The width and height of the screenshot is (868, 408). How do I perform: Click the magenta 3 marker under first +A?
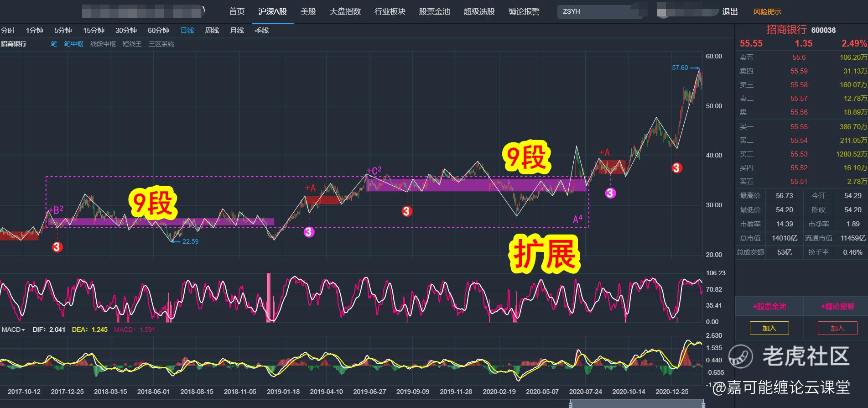(309, 232)
